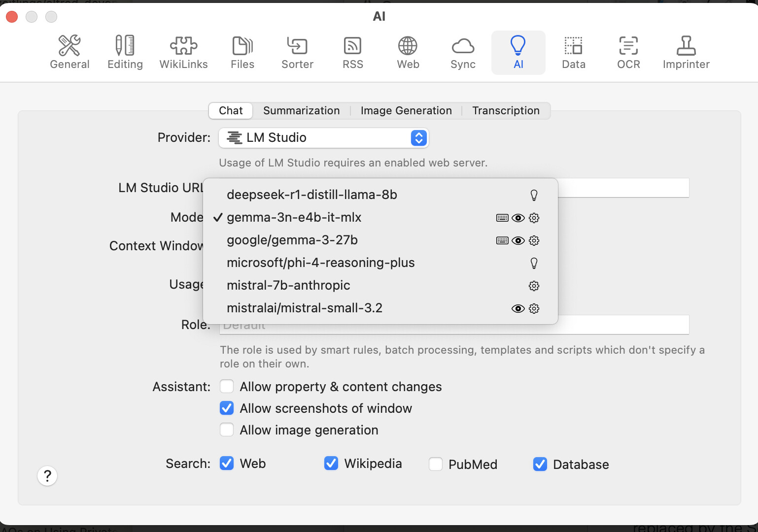
Task: Pick microsoft/phi-4-reasoning-plus in the model menu
Action: 320,263
